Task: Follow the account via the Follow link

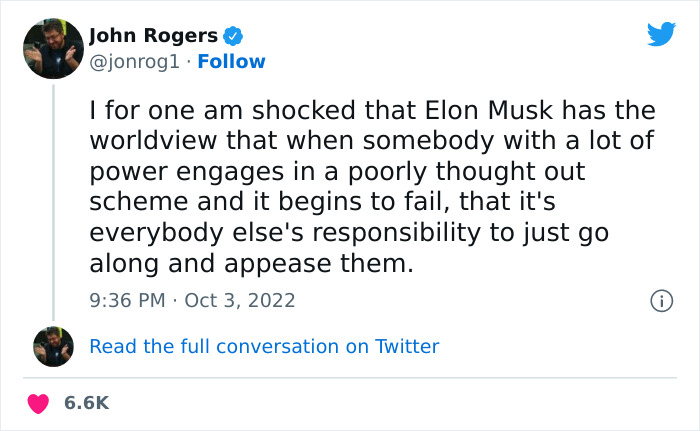Action: [231, 62]
